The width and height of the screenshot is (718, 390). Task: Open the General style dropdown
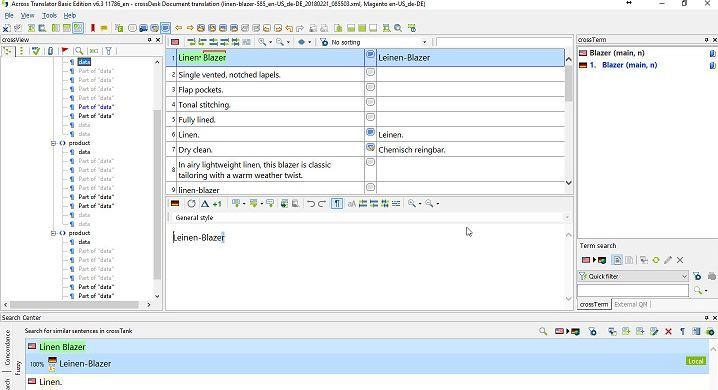point(567,217)
